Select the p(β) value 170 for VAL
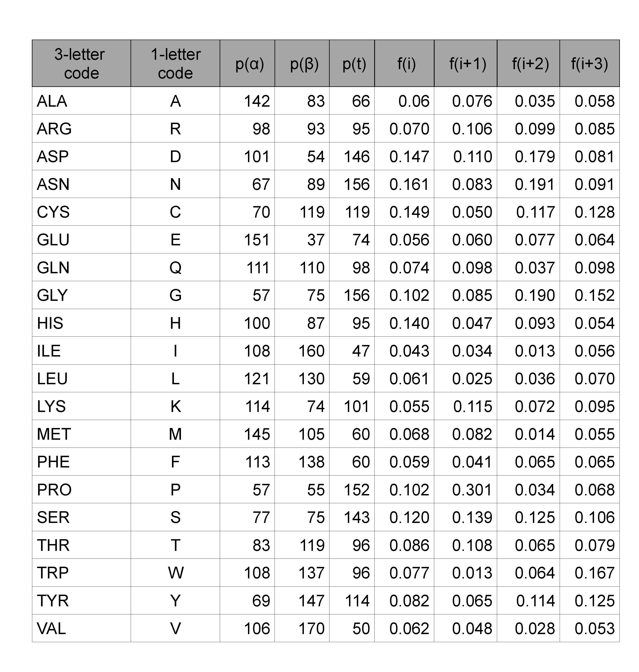Image resolution: width=639 pixels, height=672 pixels. 311,628
